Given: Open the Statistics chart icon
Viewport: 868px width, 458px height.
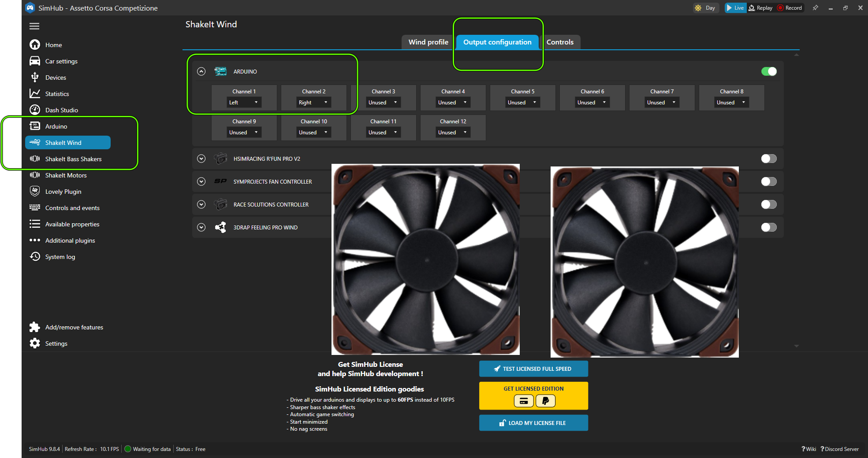Looking at the screenshot, I should click(35, 94).
